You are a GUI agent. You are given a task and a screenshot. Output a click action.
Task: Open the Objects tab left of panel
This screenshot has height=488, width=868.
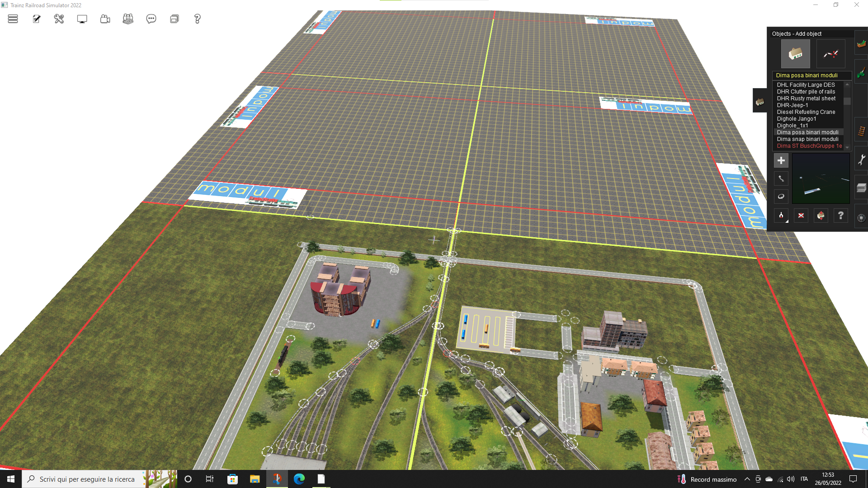click(x=760, y=102)
